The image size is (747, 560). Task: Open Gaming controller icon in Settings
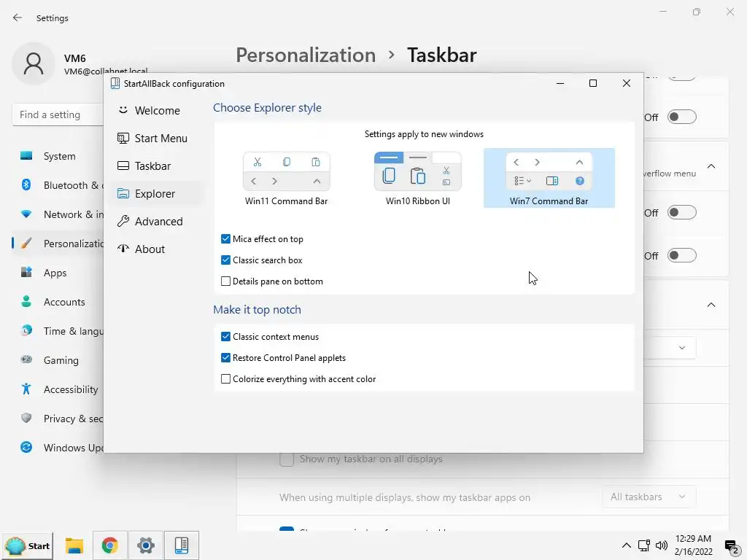(x=26, y=359)
